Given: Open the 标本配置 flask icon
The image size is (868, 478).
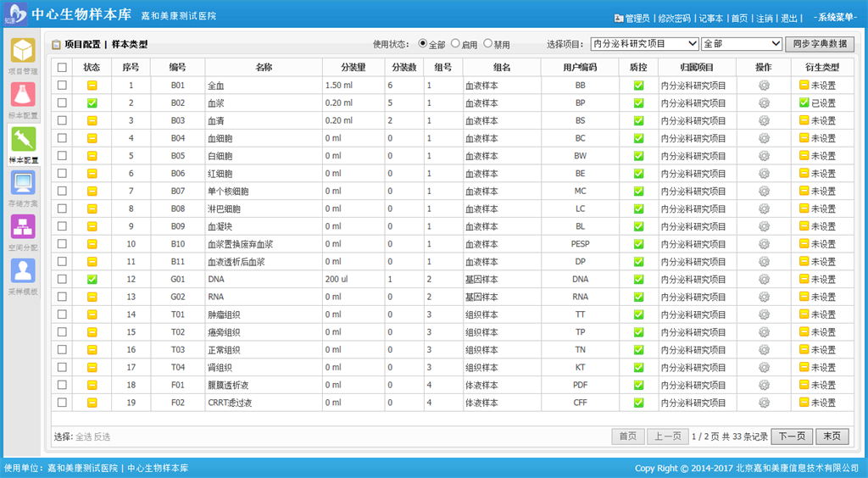Looking at the screenshot, I should click(23, 97).
